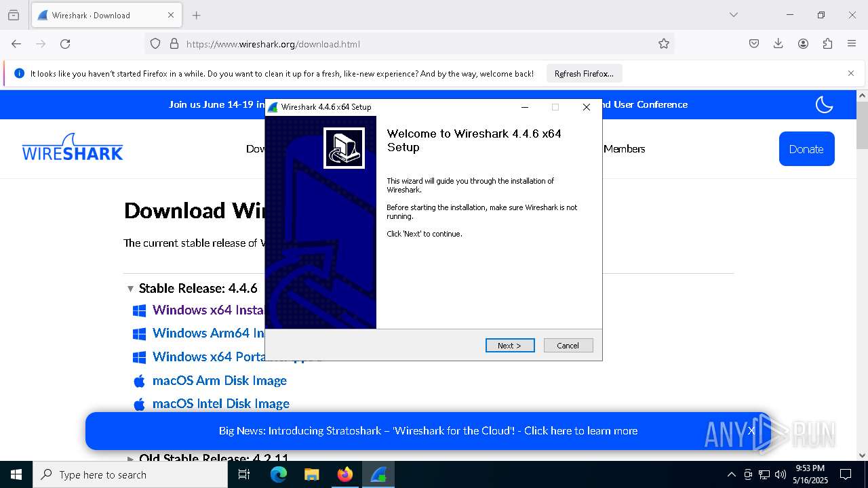The image size is (868, 488).
Task: Click the Apple logo beside macOS Intel
Action: coord(139,404)
